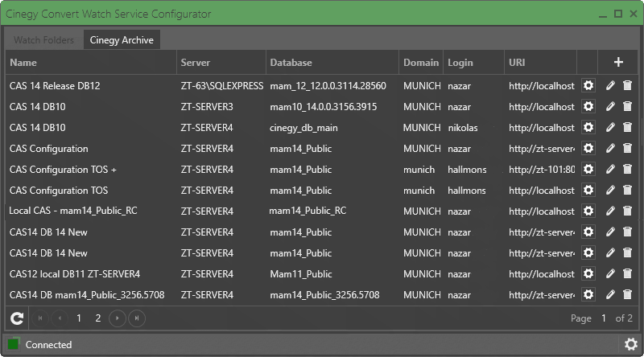Click the green Connected status indicator
This screenshot has height=357, width=644.
[13, 344]
